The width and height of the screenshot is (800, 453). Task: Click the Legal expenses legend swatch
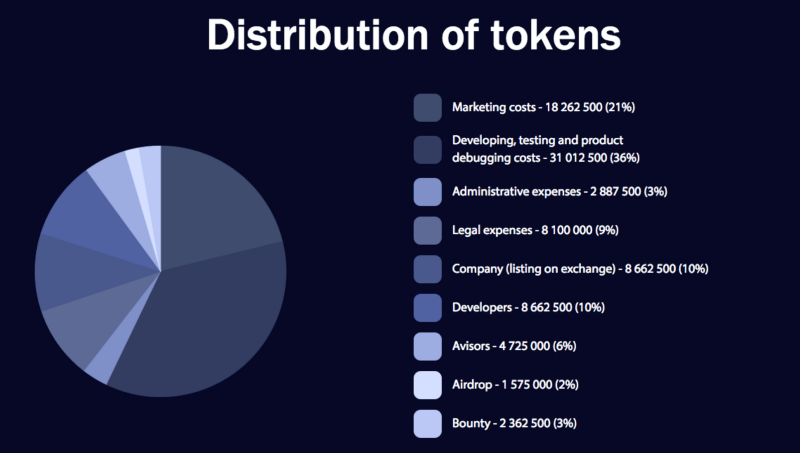point(428,231)
